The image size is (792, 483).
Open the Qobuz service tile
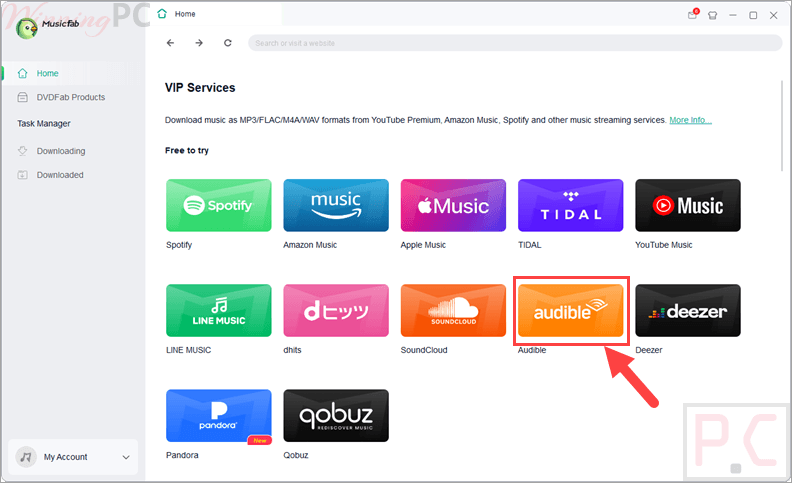tap(336, 415)
